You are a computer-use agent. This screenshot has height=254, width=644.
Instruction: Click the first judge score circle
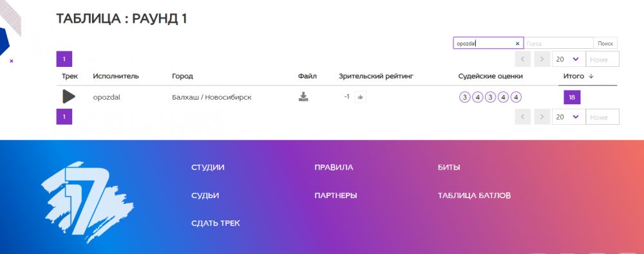click(x=464, y=97)
